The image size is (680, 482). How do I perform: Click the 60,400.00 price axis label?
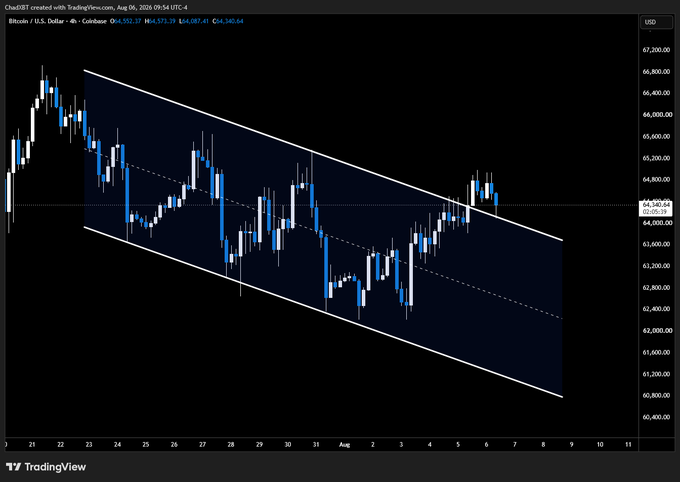pos(656,417)
